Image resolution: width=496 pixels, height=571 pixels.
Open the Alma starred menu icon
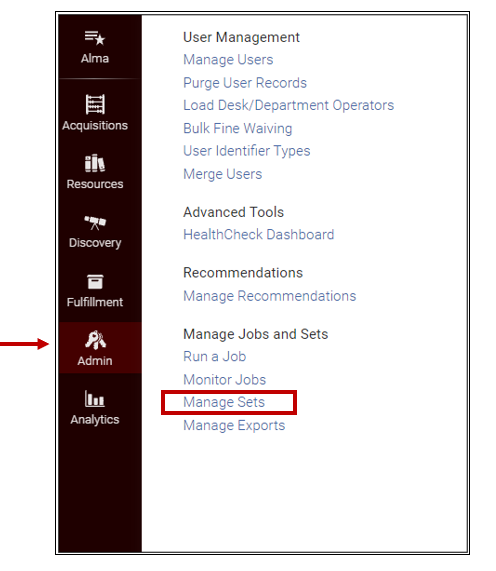(95, 38)
